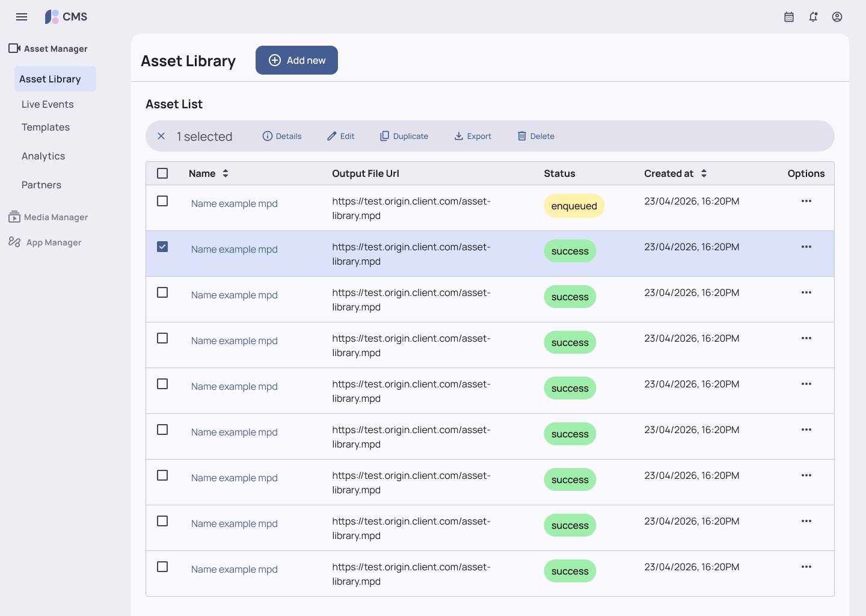This screenshot has height=616, width=866.
Task: Check the third row's checkbox
Action: pyautogui.click(x=162, y=292)
